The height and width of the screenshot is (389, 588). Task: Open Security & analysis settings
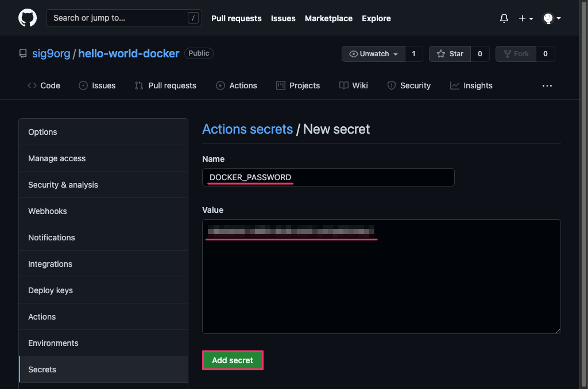coord(103,185)
